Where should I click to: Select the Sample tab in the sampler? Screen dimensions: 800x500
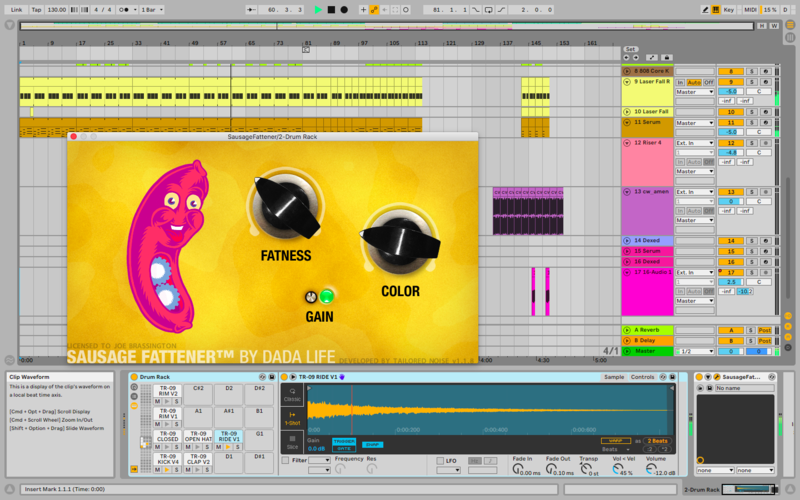pos(614,377)
